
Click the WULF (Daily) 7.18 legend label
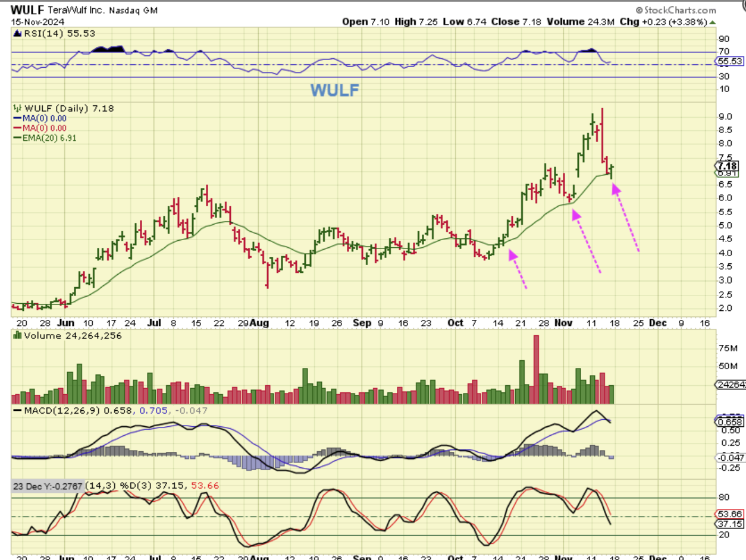[68, 108]
